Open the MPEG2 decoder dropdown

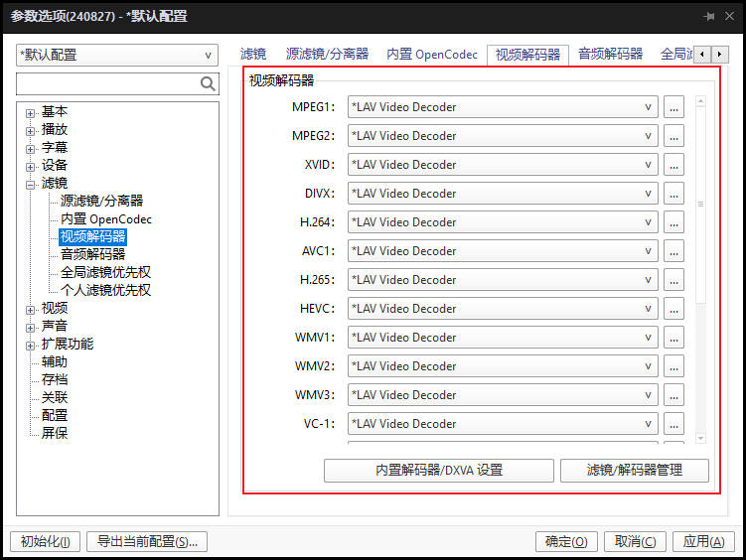503,136
